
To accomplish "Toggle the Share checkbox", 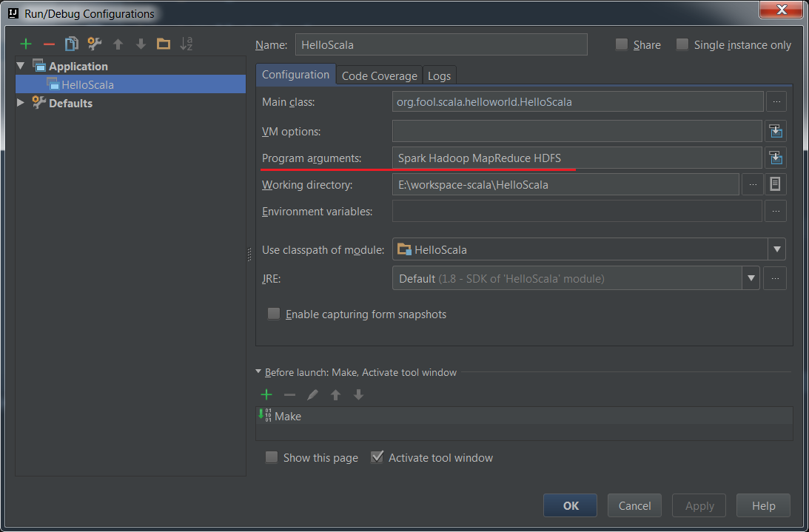I will (x=622, y=45).
